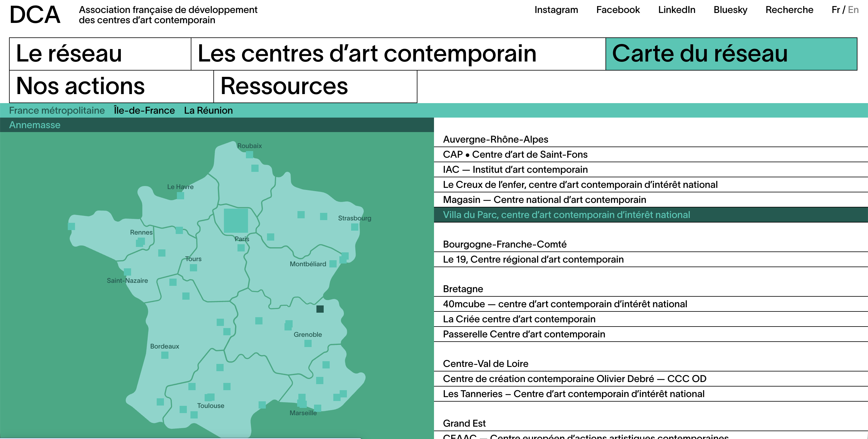Open La Criée centre d'art contemporain
Viewport: 868px width, 439px height.
coord(519,319)
